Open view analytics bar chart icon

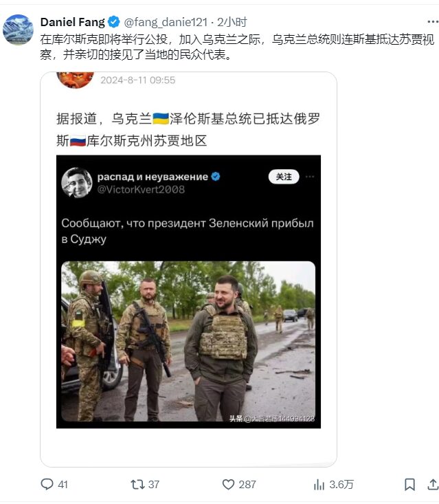point(319,484)
